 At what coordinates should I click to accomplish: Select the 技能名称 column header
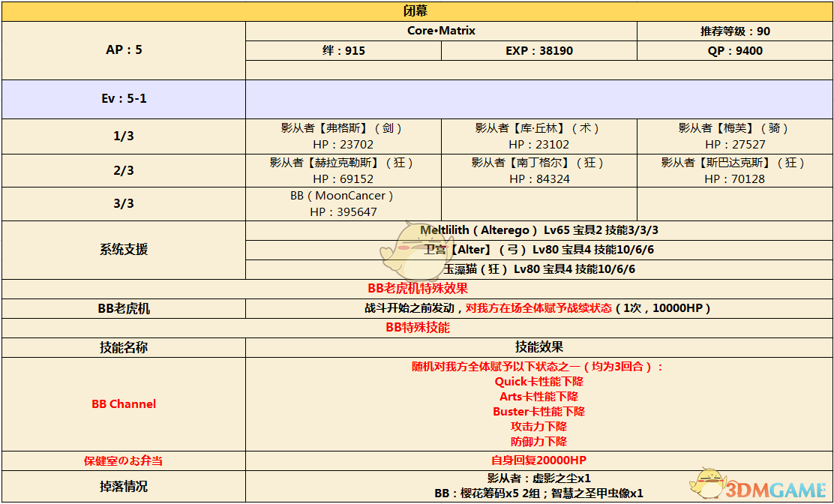[x=124, y=348]
